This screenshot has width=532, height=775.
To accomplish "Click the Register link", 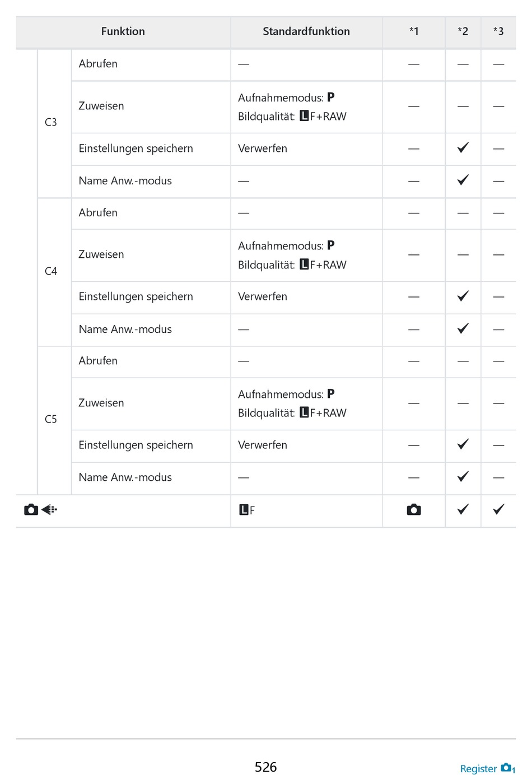I will pos(478,768).
